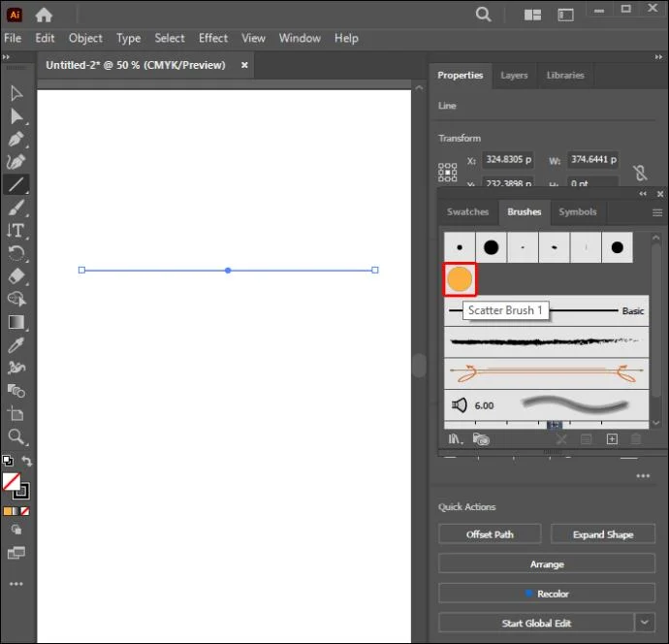This screenshot has width=669, height=644.
Task: Select the Zoom tool
Action: (16, 436)
